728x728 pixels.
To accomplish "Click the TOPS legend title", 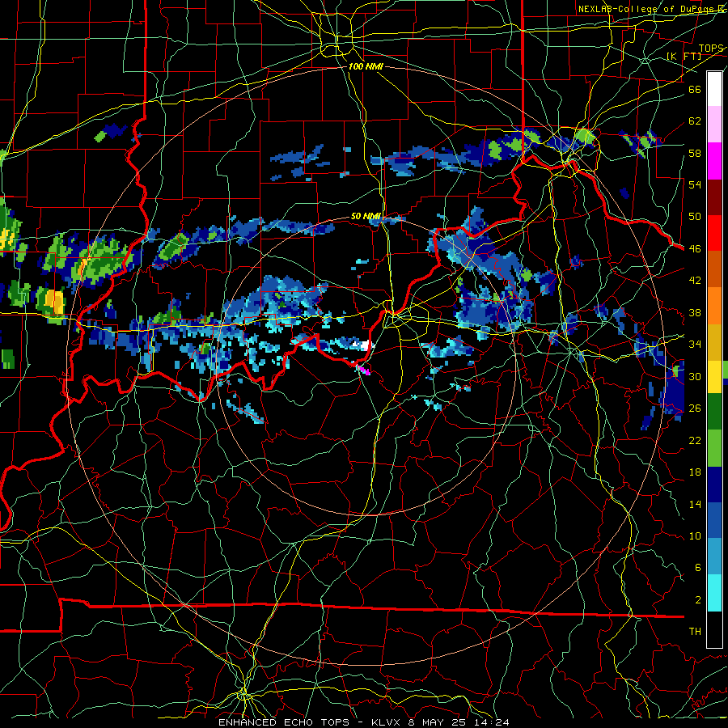I will (711, 49).
